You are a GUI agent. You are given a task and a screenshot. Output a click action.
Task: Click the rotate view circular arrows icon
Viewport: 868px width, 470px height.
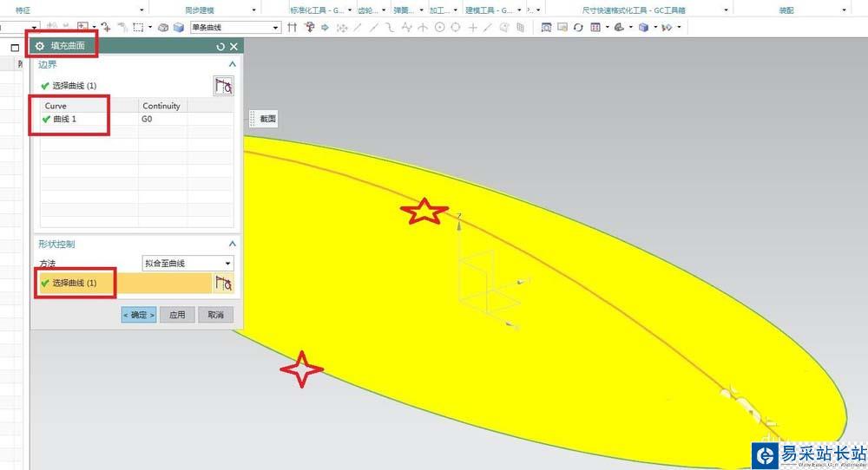(x=578, y=27)
